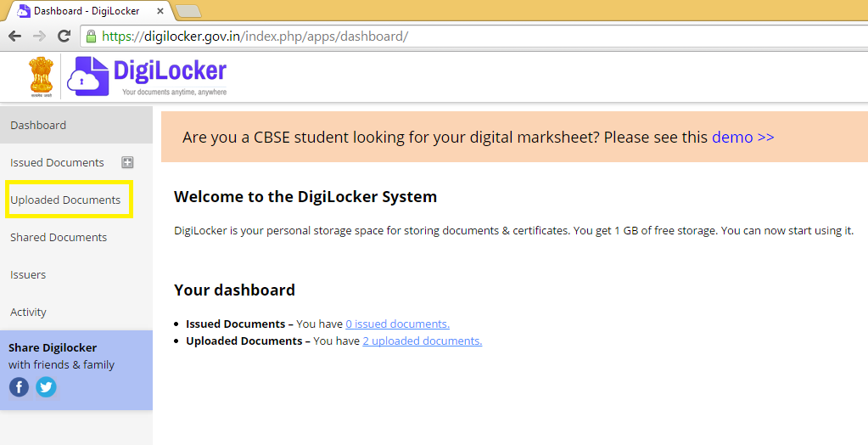
Task: Share DigiLocker via Twitter icon
Action: coord(46,386)
